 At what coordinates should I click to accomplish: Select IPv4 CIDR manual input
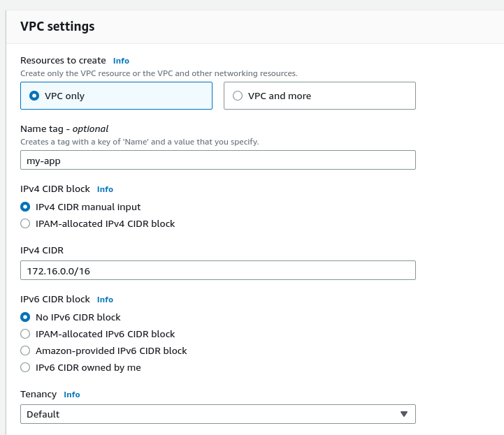click(x=26, y=207)
